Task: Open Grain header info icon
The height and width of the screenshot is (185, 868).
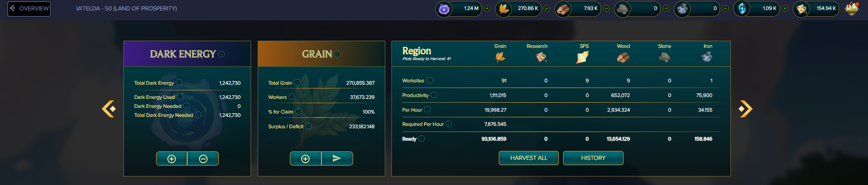Action: tap(337, 54)
